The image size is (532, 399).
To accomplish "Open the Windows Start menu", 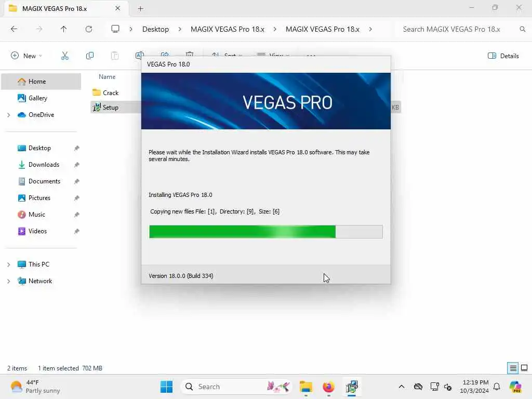I will click(166, 387).
